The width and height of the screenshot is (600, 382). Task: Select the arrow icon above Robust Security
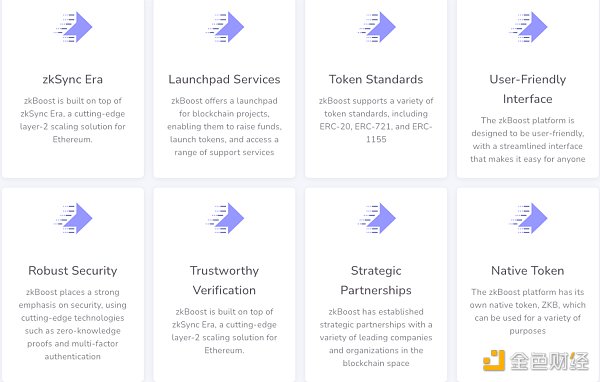click(73, 218)
